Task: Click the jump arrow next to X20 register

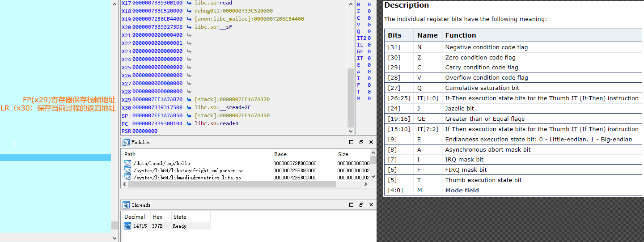Action: 189,27
